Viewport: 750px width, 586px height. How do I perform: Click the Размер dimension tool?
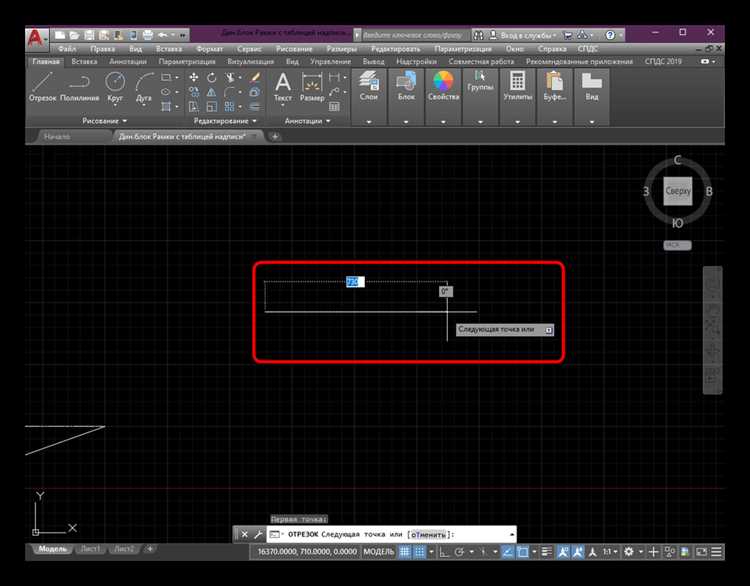click(312, 86)
